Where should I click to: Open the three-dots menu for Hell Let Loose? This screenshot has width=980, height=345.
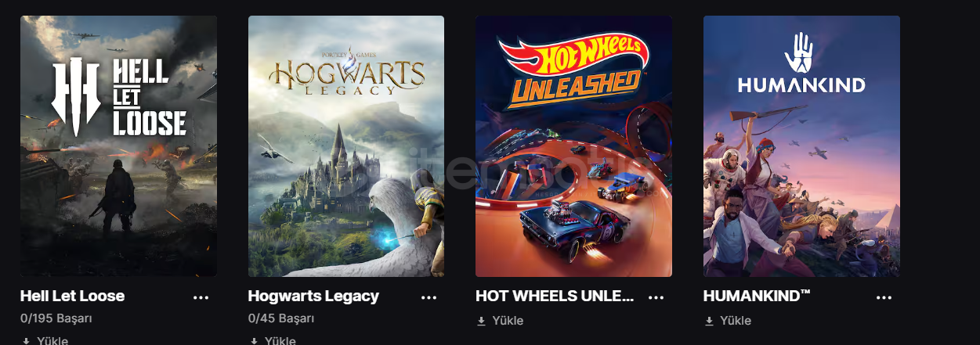tap(201, 298)
